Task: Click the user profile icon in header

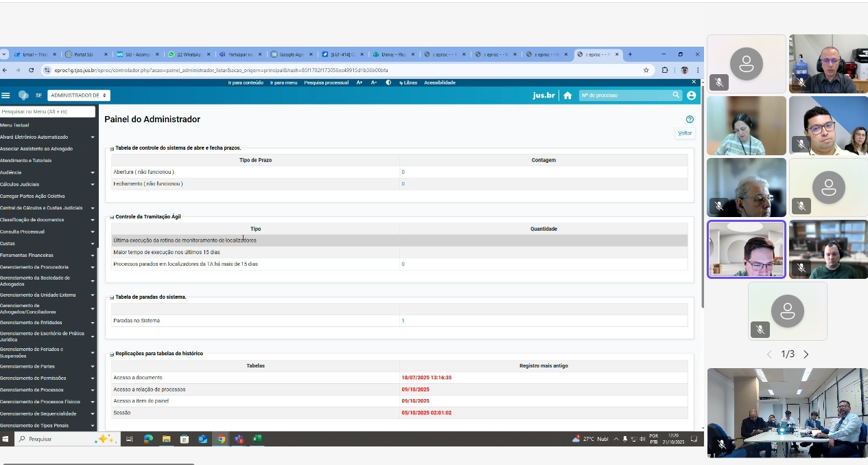Action: (x=691, y=95)
